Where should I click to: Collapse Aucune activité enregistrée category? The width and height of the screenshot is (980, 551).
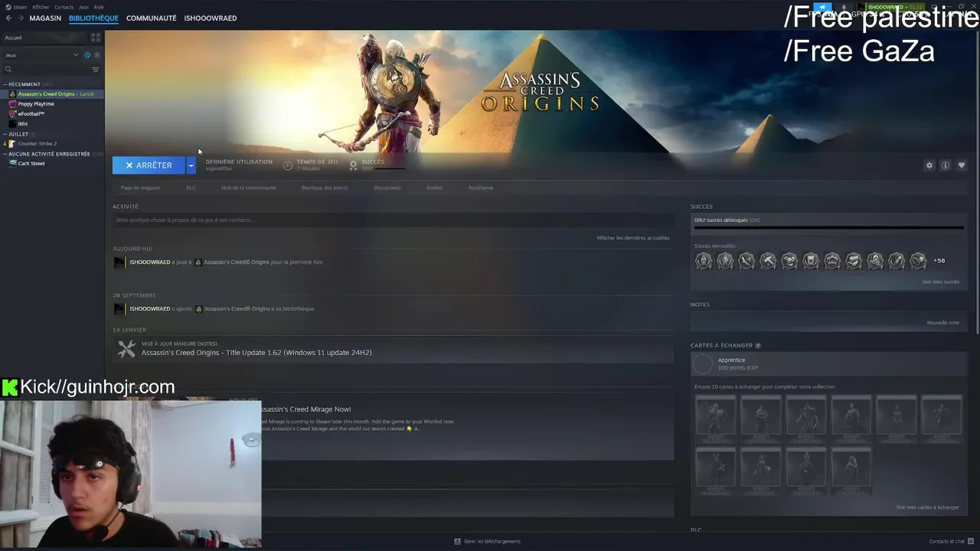tap(5, 154)
